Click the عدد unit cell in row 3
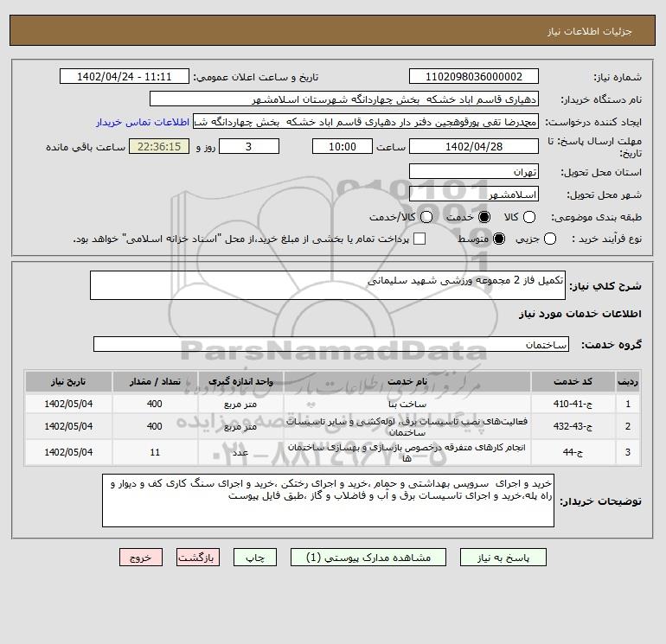666x644 pixels. pos(240,453)
